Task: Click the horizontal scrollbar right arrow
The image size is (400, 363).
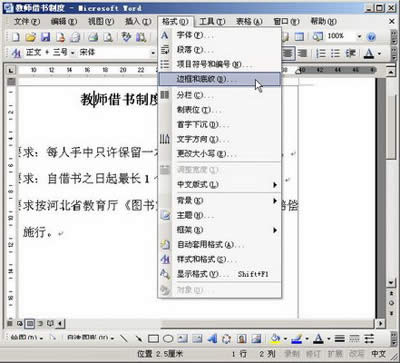Action: [380, 323]
